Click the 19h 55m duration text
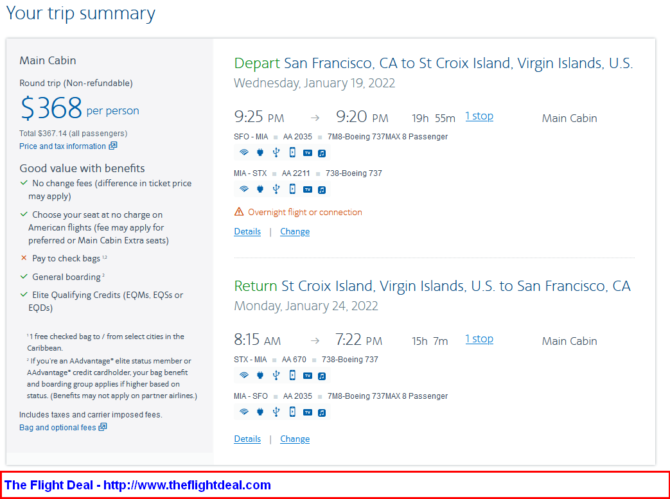Viewport: 670px width, 499px height. (433, 118)
